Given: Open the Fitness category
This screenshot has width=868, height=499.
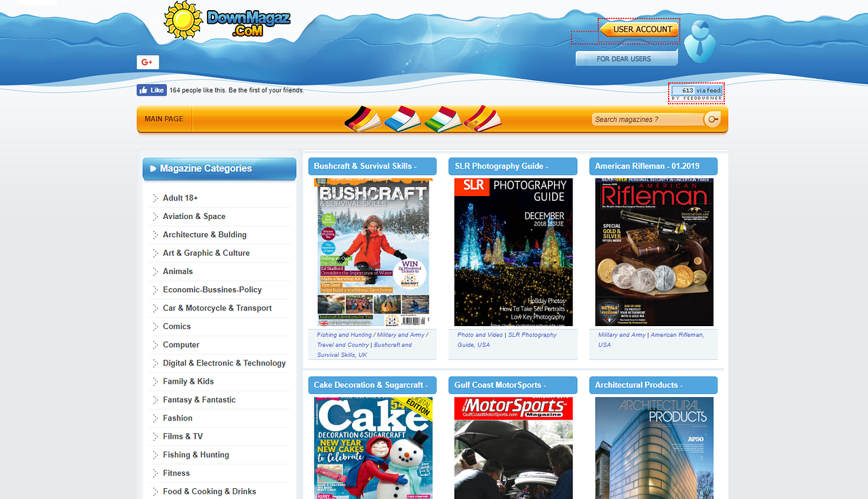Looking at the screenshot, I should click(x=176, y=473).
